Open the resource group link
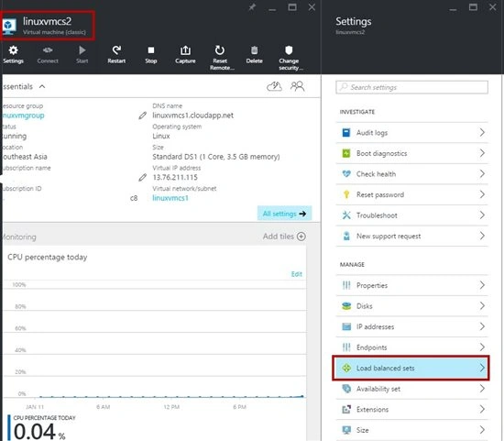Viewport: 504px width, 441px height. pyautogui.click(x=23, y=116)
